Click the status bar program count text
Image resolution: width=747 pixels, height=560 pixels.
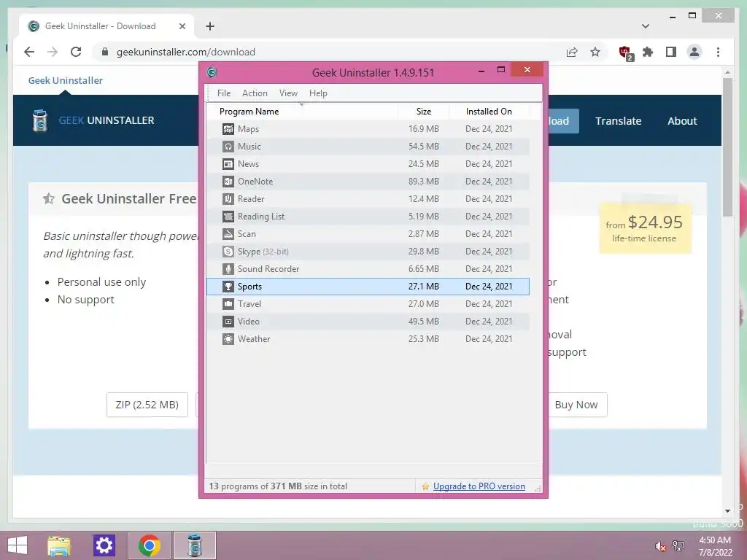278,486
